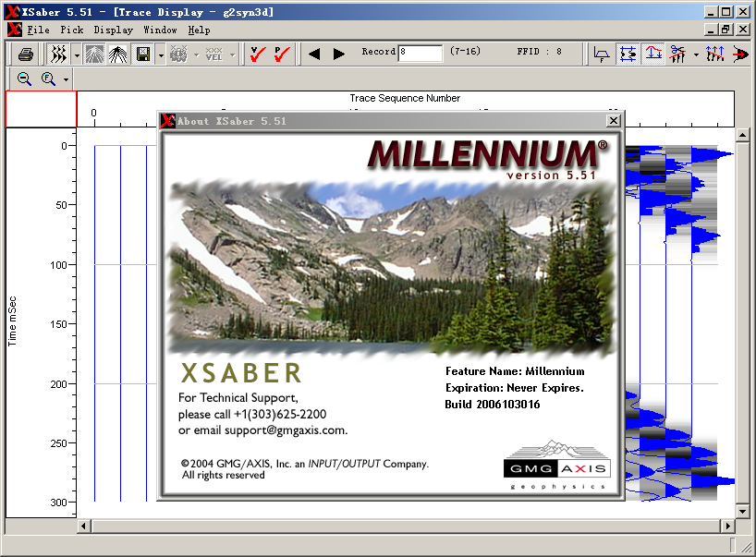
Task: Close the inner Trace Display document window
Action: pos(742,30)
